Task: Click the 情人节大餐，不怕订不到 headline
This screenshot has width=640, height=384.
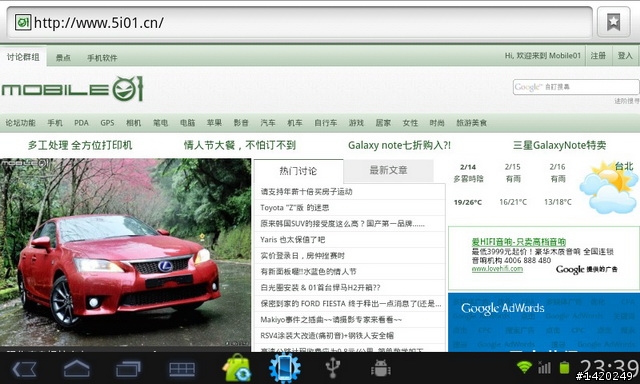Action: [240, 145]
